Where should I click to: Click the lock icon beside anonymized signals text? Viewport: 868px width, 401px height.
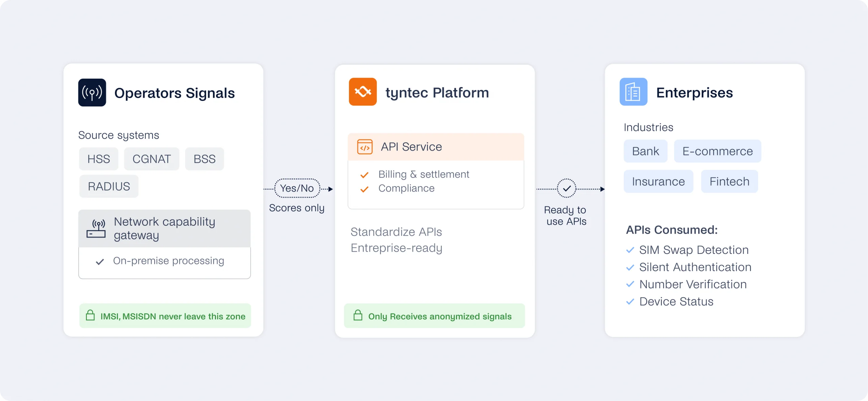pos(358,315)
